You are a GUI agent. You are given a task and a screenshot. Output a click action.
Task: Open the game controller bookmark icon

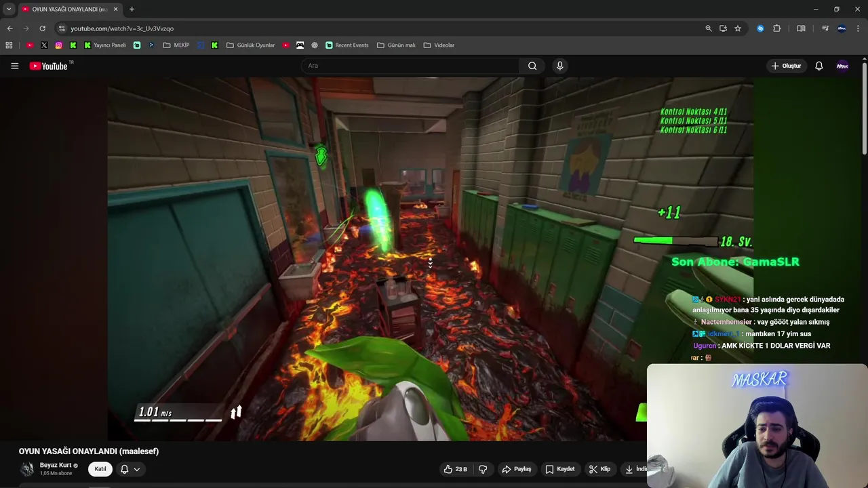coord(300,45)
